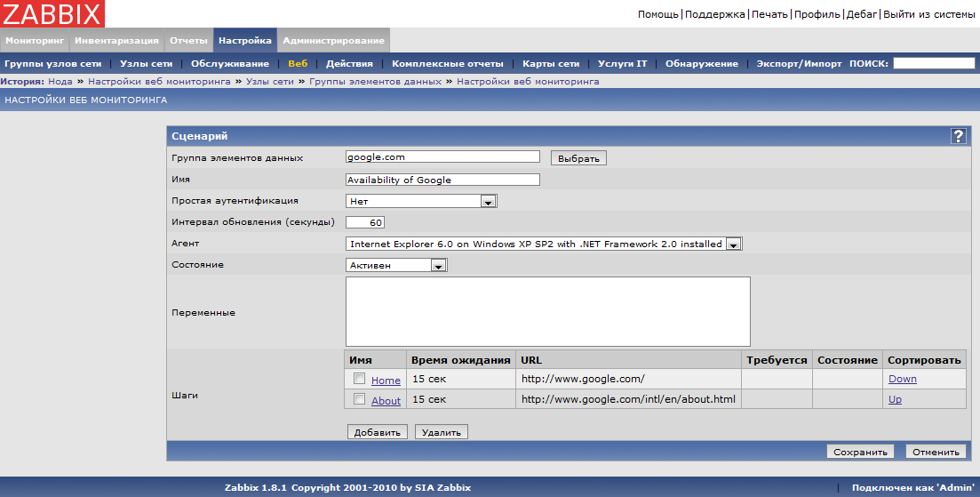Open Группы узлов сети submenu

pyautogui.click(x=53, y=64)
